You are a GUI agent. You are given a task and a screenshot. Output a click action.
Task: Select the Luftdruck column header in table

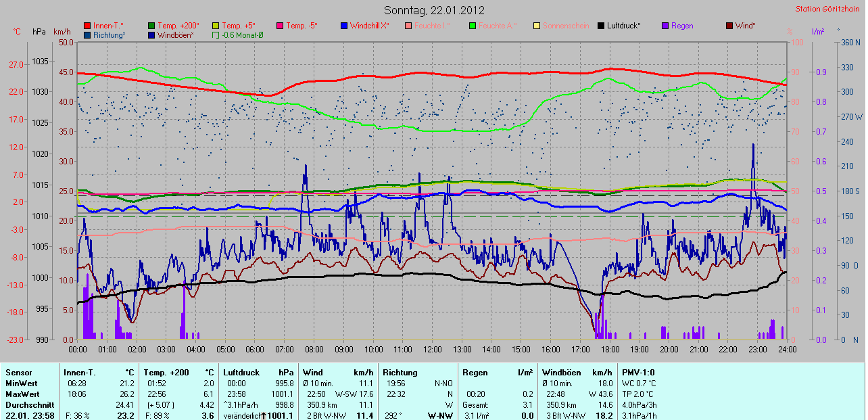(x=239, y=372)
